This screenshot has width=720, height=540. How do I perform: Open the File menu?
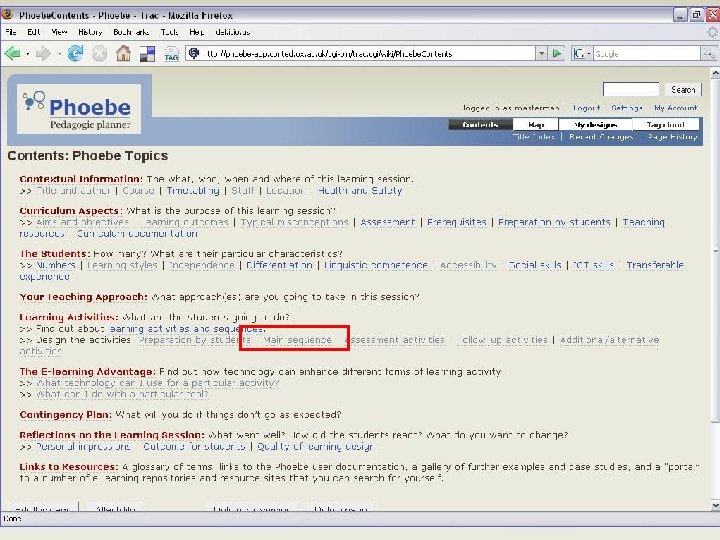pyautogui.click(x=11, y=32)
